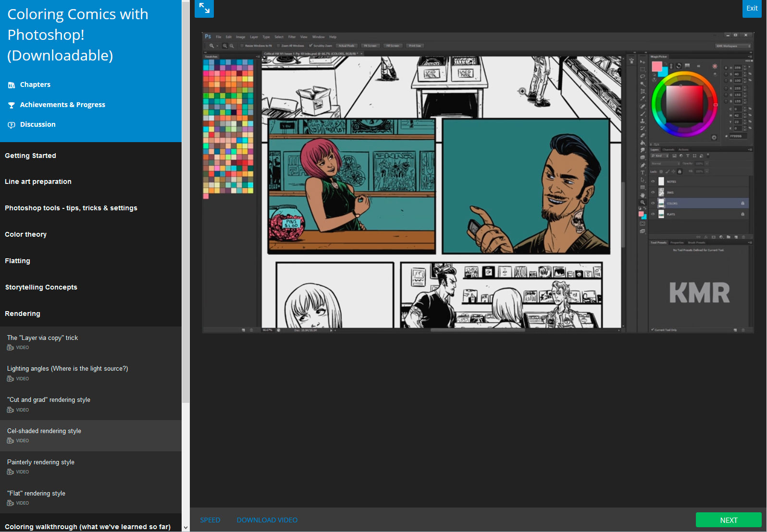Click the Discussion speech bubble icon
This screenshot has width=767, height=532.
click(12, 125)
